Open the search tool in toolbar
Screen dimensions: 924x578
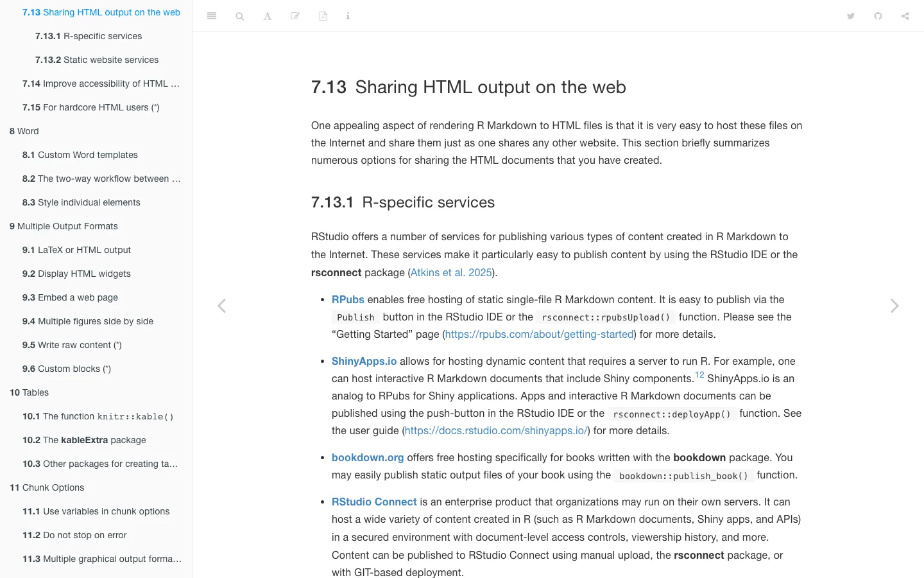pos(239,16)
